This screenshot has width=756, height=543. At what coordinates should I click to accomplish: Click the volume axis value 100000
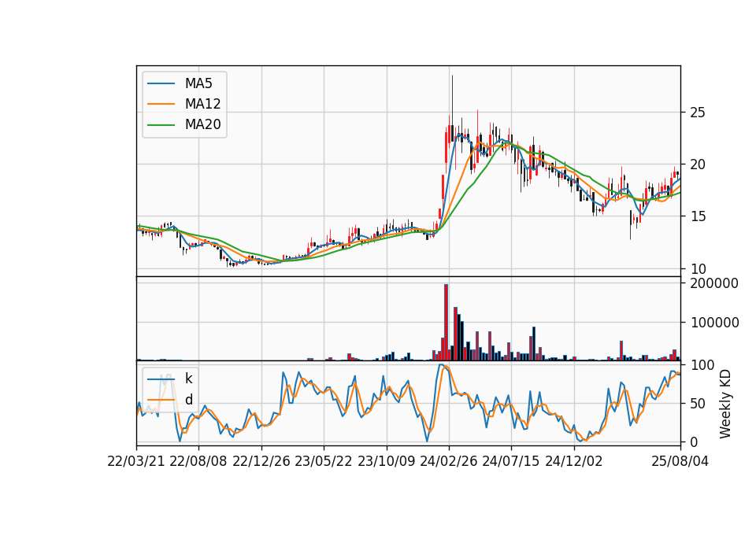714,323
